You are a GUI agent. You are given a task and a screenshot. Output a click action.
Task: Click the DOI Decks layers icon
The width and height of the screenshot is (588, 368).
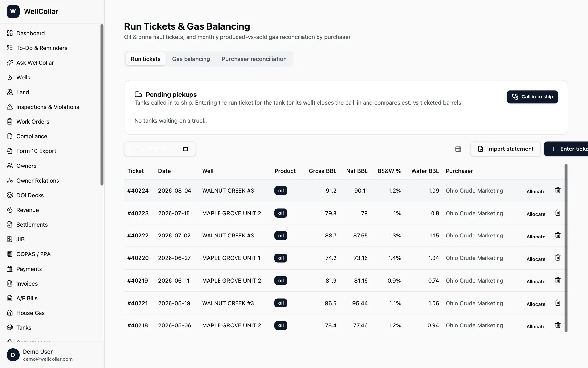point(10,195)
